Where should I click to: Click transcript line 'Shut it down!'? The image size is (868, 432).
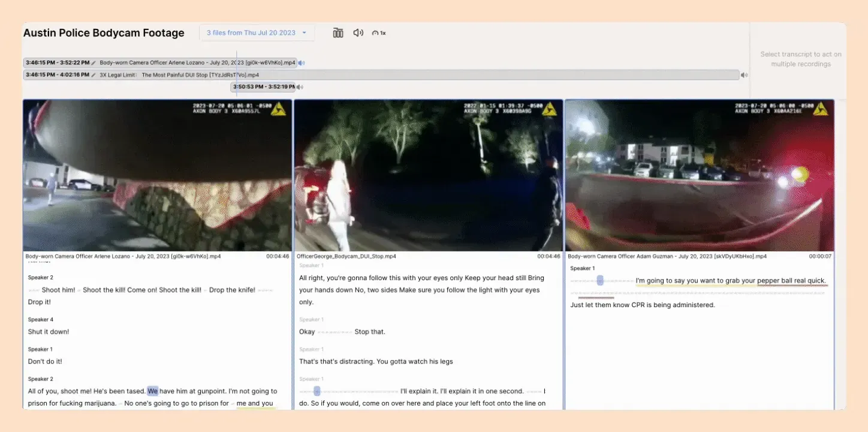(49, 332)
